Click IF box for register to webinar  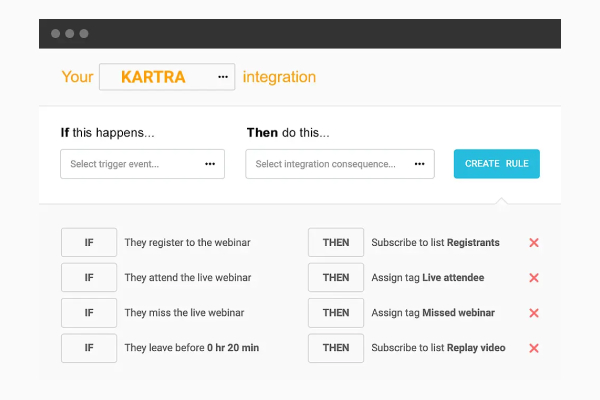coord(89,242)
